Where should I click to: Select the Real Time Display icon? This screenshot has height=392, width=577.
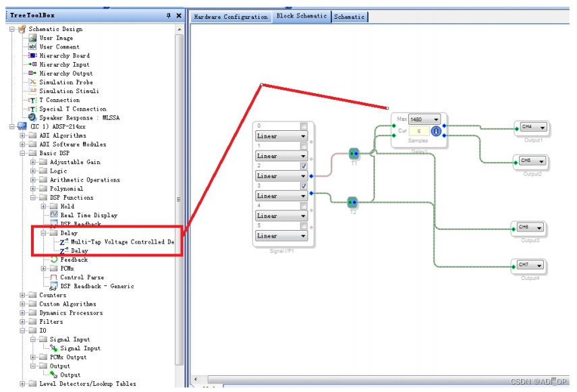tap(54, 215)
